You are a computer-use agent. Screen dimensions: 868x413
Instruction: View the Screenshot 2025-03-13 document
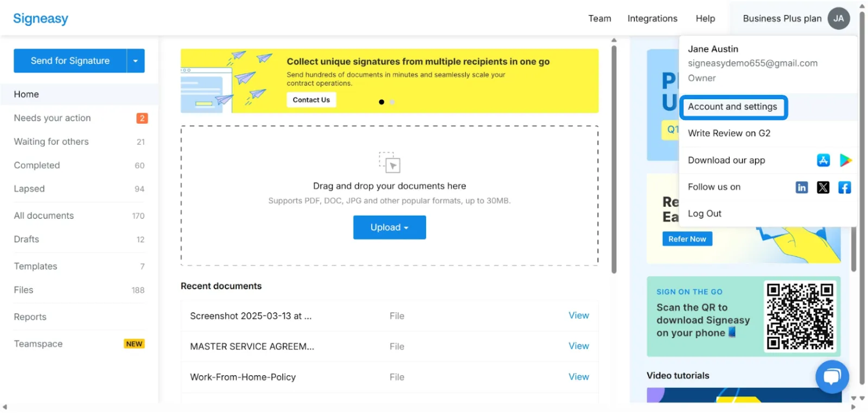click(x=578, y=315)
